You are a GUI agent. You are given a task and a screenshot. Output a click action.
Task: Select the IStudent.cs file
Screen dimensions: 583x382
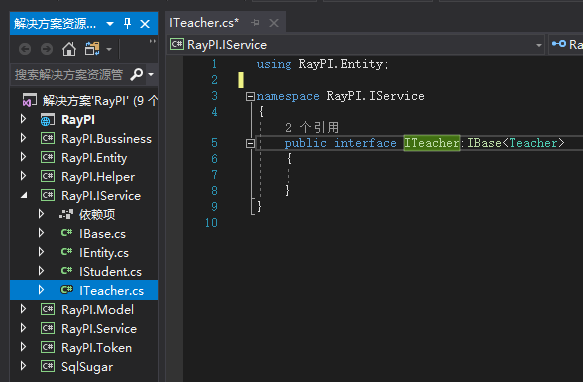tap(110, 272)
